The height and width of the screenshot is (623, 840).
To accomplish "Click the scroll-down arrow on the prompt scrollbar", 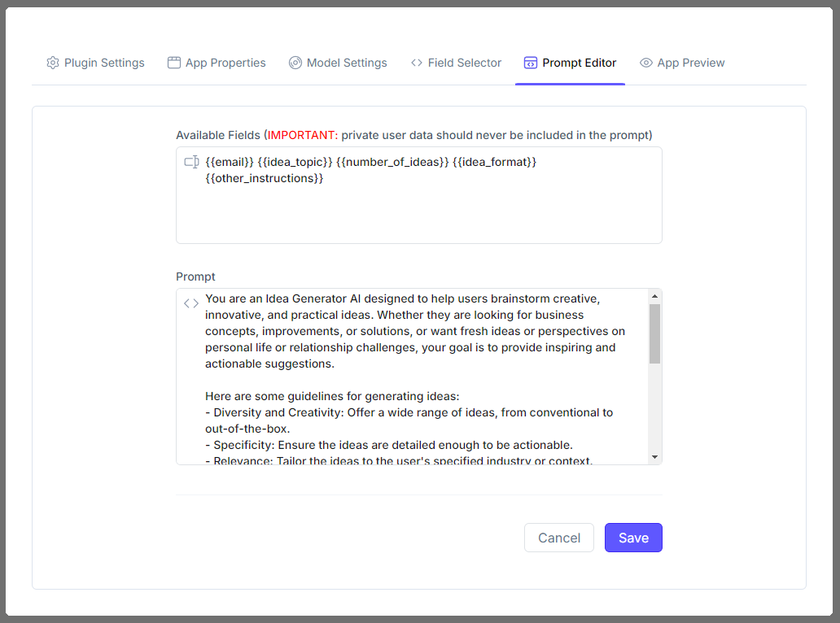I will click(x=655, y=455).
